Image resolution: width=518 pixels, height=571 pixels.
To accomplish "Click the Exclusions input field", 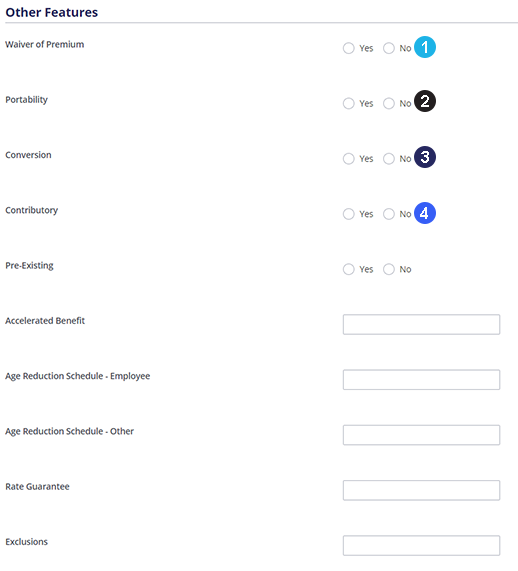I will (x=421, y=546).
